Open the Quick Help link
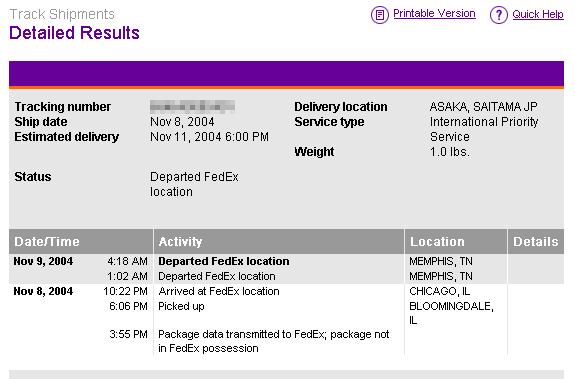This screenshot has width=575, height=379. click(x=538, y=14)
